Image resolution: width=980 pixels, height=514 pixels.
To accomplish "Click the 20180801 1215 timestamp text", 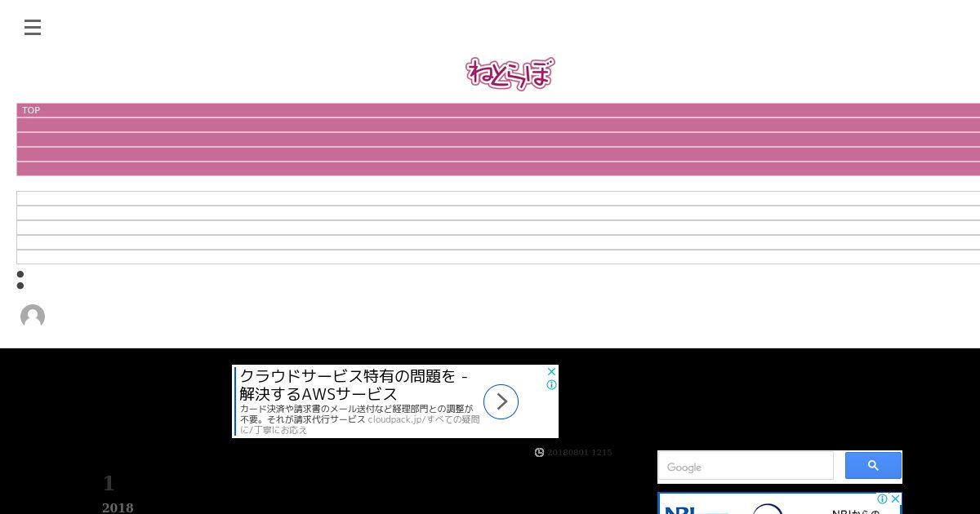I will click(x=579, y=452).
